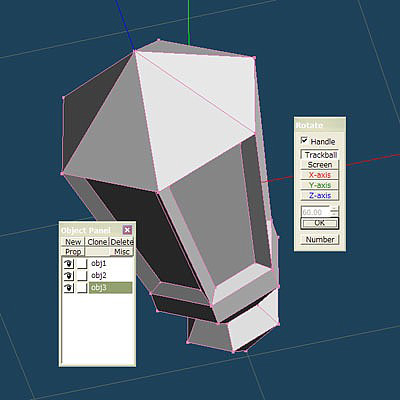The height and width of the screenshot is (400, 400).
Task: Check the lock box beside obj1
Action: pos(82,264)
